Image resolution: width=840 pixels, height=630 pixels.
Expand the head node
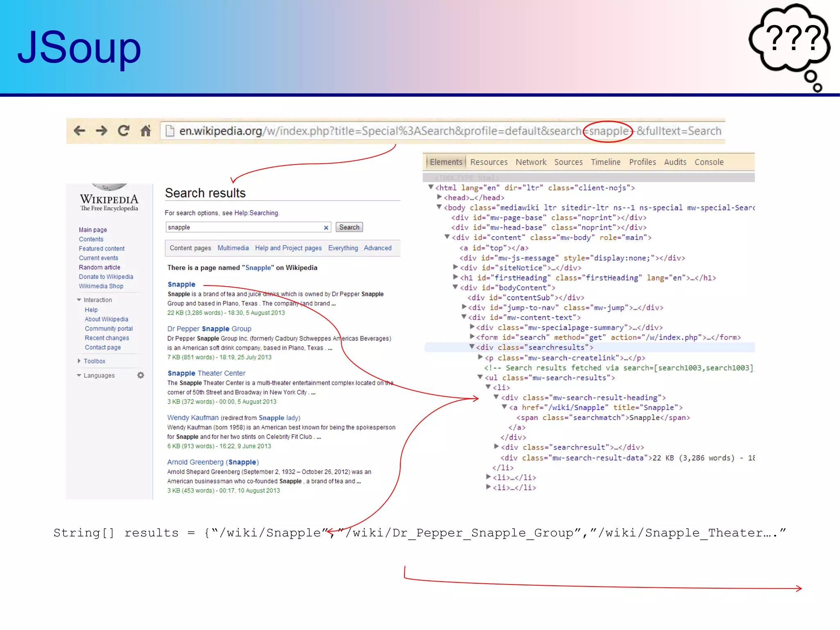tap(439, 197)
